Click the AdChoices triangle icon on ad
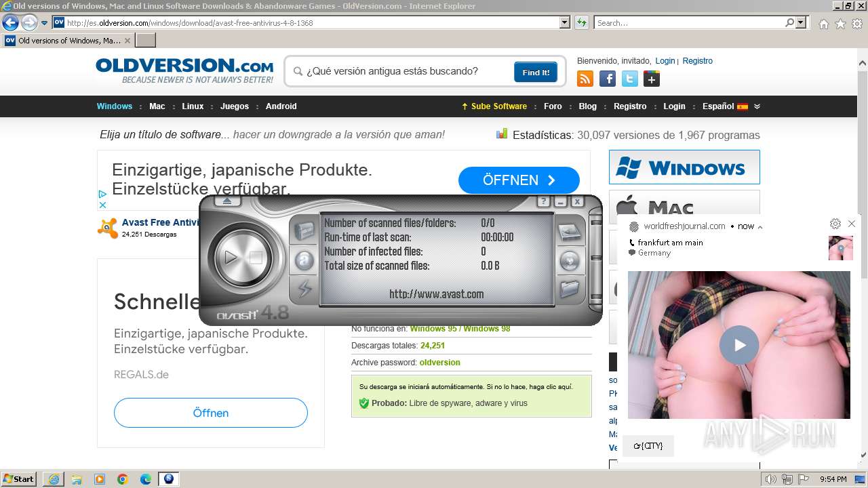 tap(102, 194)
